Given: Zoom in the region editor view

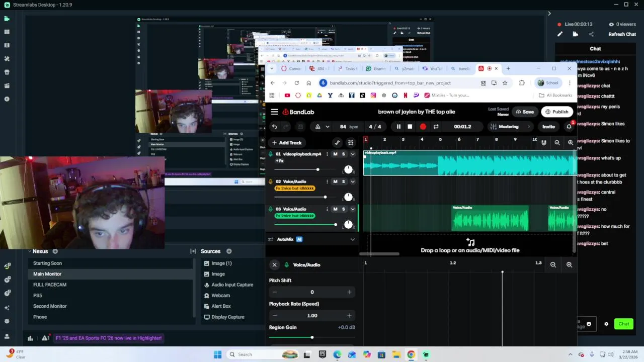Looking at the screenshot, I should pyautogui.click(x=569, y=264).
